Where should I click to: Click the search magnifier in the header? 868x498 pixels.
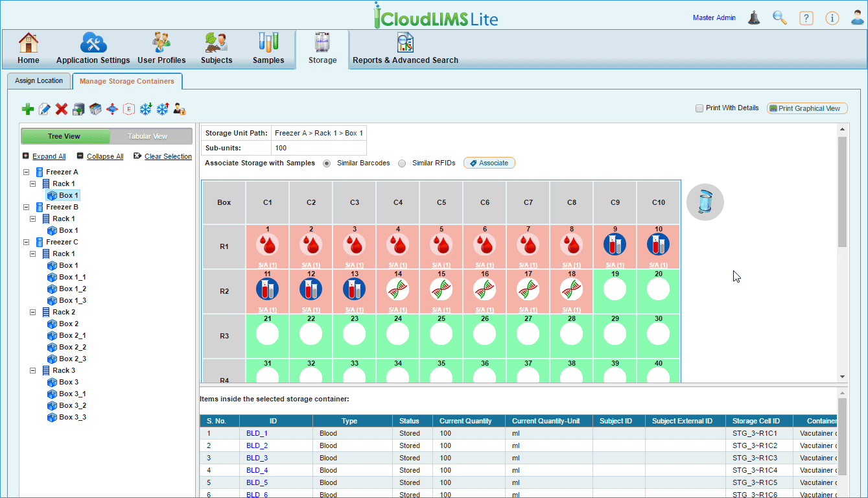780,18
